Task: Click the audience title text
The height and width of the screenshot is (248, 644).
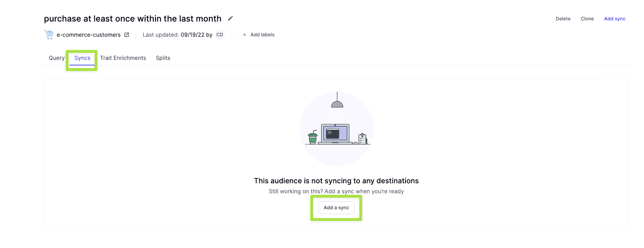Action: 133,19
